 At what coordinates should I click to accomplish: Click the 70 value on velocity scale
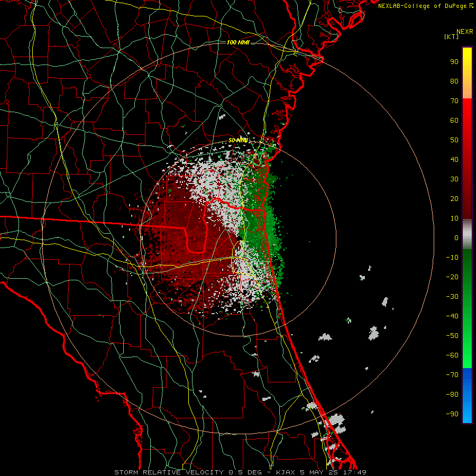point(454,101)
